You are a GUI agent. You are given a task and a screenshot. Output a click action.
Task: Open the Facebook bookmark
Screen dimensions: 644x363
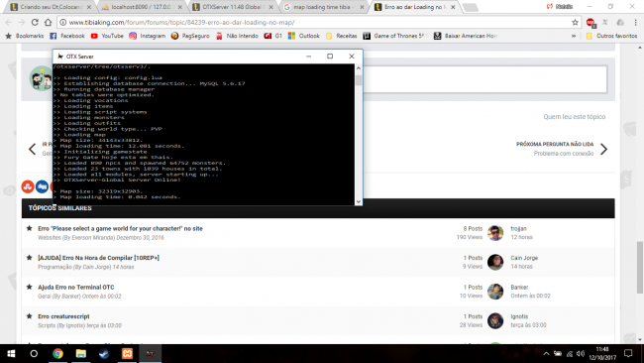(67, 36)
